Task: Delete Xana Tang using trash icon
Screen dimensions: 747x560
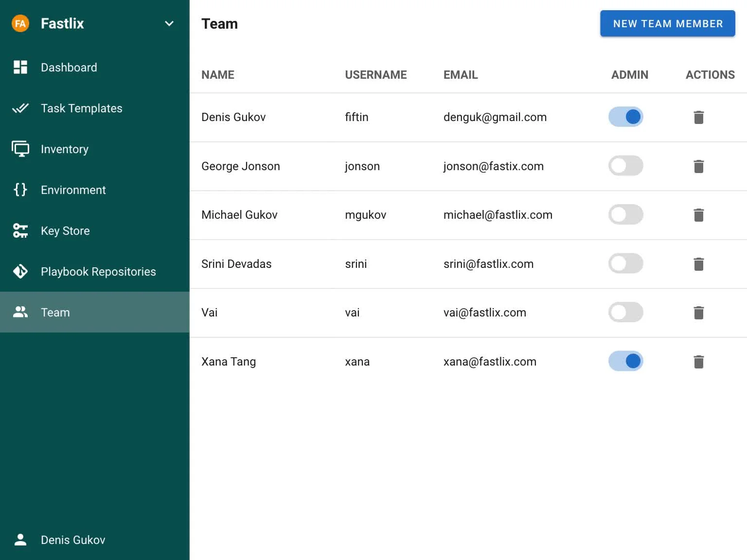Action: tap(698, 362)
